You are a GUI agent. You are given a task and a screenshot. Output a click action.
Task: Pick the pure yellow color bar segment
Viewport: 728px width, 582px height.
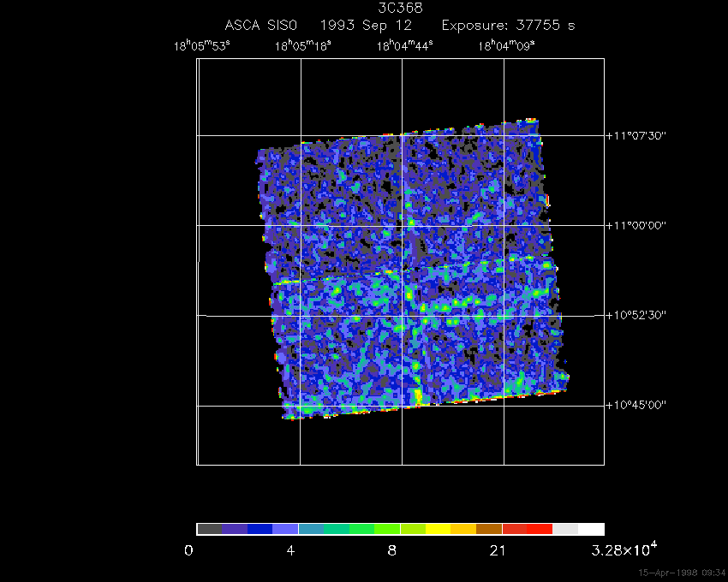(439, 529)
